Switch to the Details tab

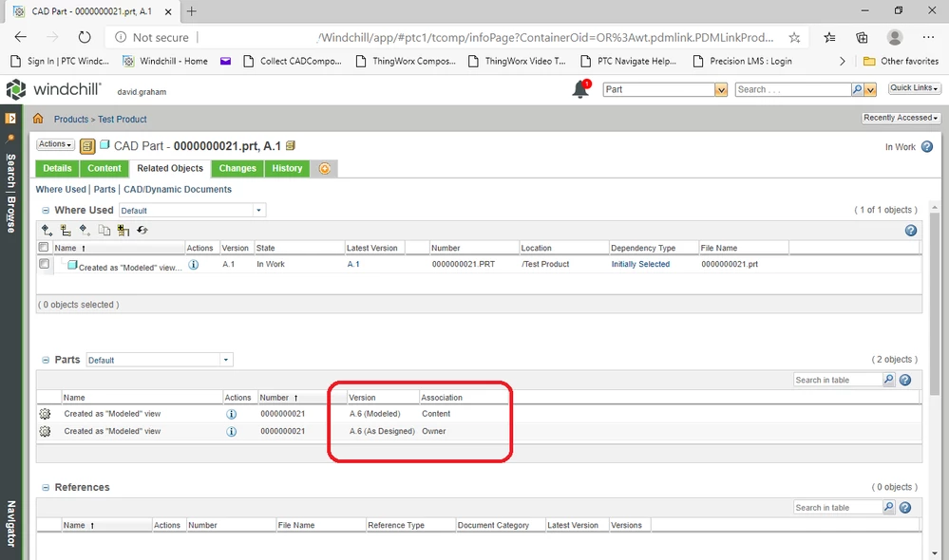point(58,169)
